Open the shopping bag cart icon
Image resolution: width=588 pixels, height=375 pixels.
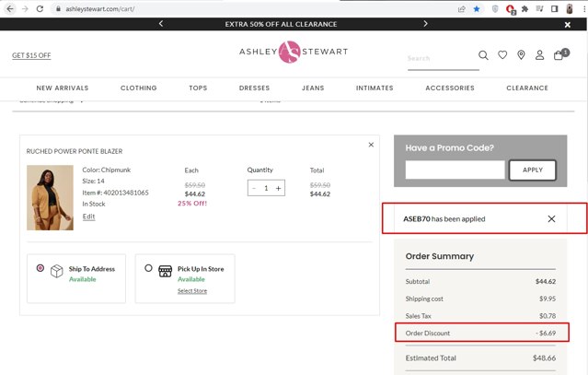(x=560, y=54)
